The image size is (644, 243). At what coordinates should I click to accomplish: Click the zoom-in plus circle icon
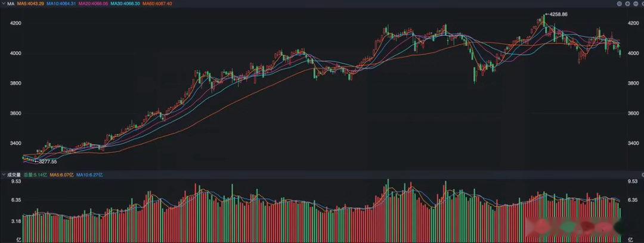point(627,4)
